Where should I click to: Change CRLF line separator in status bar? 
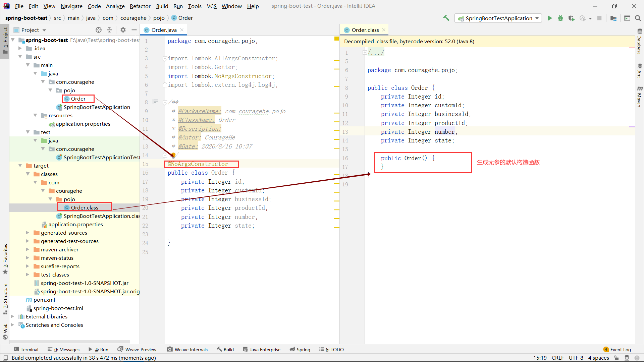557,358
